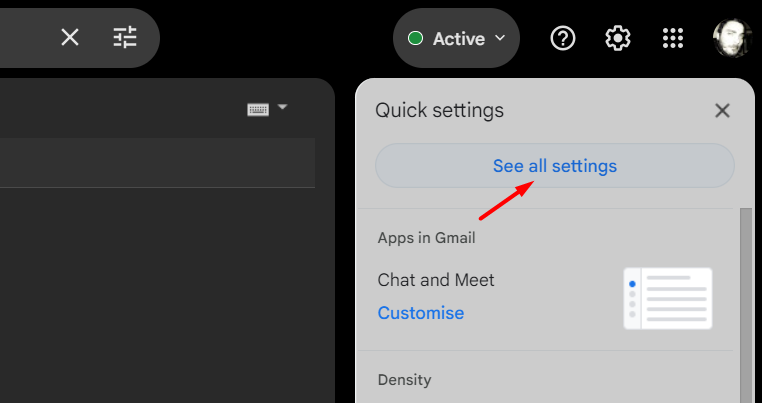
Task: Click the green Active status indicator
Action: (415, 38)
